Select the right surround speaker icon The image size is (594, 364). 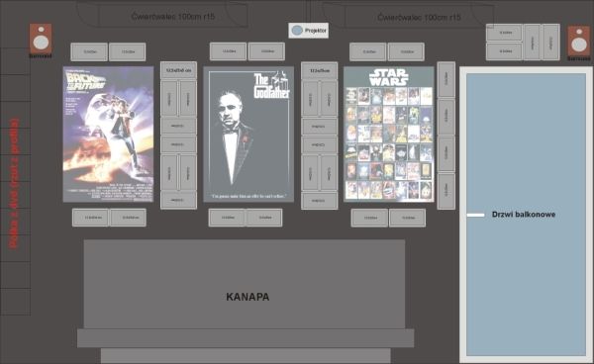tap(578, 41)
